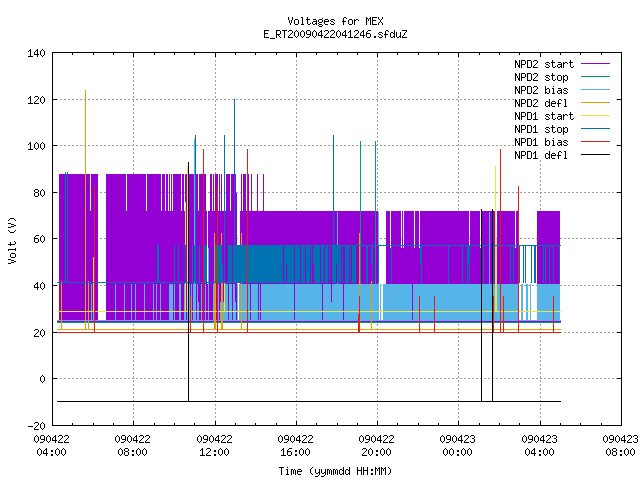The width and height of the screenshot is (640, 480).
Task: Click the purple NPD2 start legend line
Action: point(596,64)
